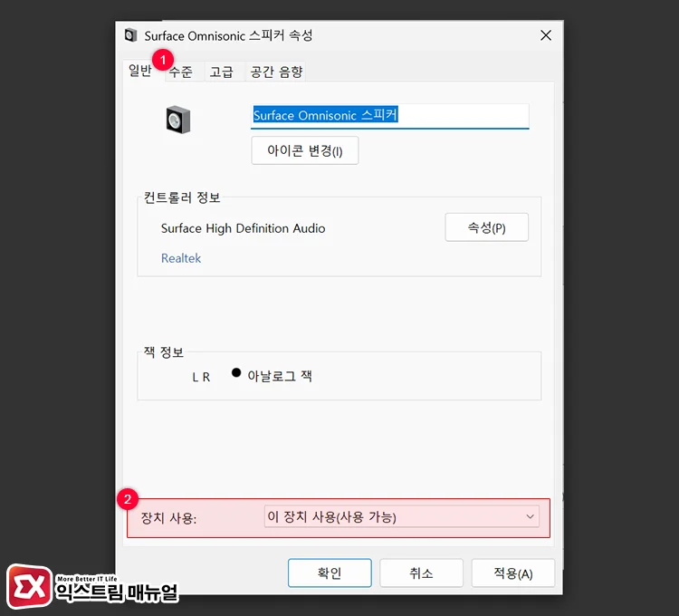This screenshot has height=616, width=679.
Task: Expand the 장치 사용 dropdown
Action: click(401, 516)
